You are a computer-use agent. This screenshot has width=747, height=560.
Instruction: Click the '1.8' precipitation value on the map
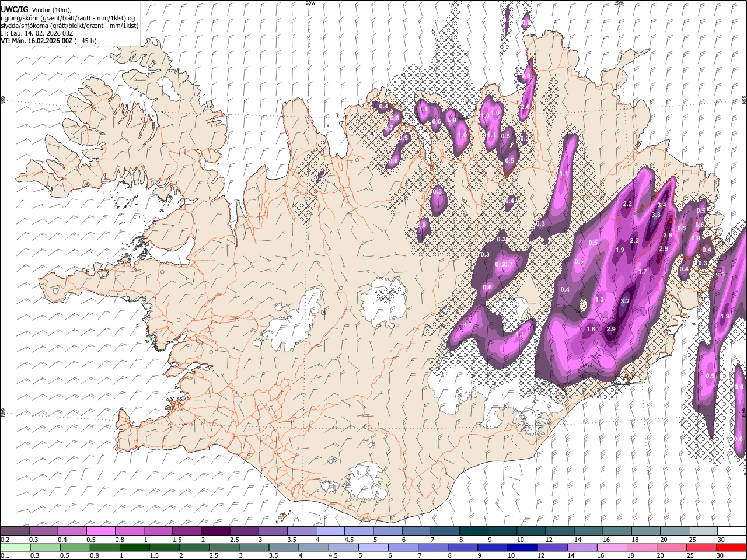coord(590,329)
